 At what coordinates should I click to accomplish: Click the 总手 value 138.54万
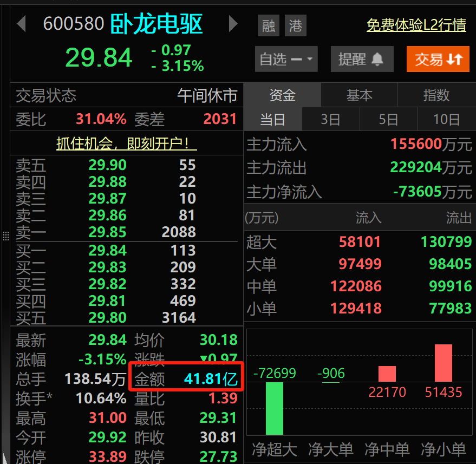[95, 379]
